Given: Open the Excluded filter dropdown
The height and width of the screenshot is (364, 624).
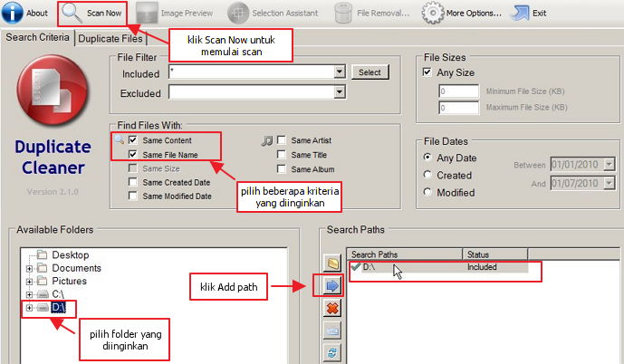Looking at the screenshot, I should click(x=339, y=92).
